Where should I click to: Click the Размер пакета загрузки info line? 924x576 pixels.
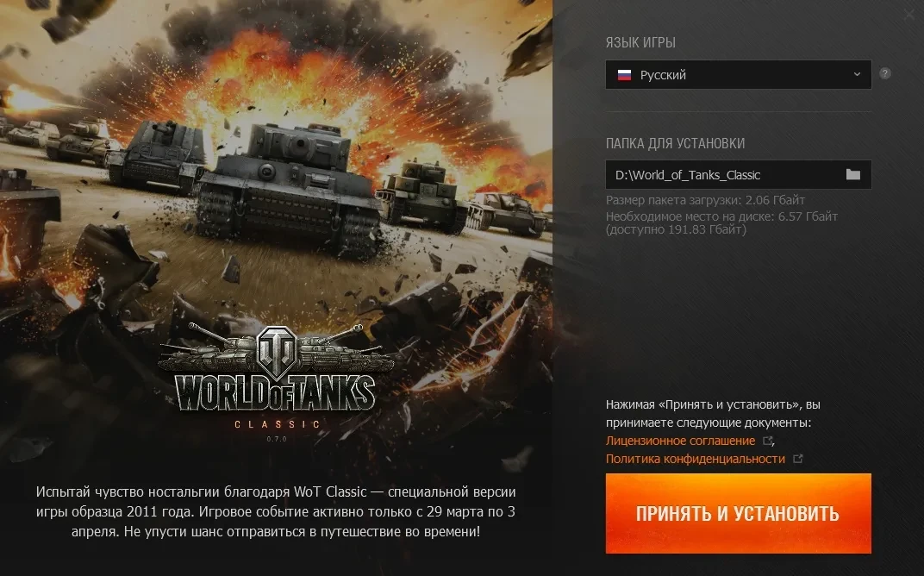tap(705, 200)
